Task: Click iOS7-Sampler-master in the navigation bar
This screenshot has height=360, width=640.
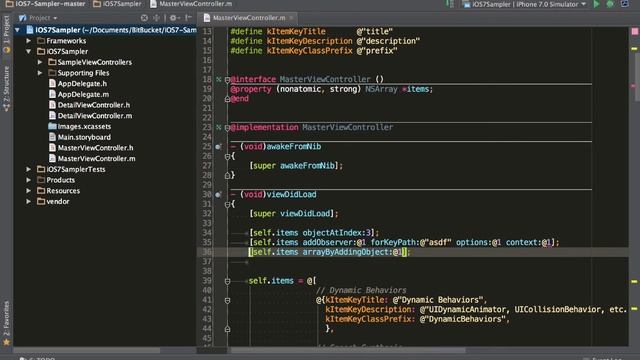Action: tap(45, 4)
